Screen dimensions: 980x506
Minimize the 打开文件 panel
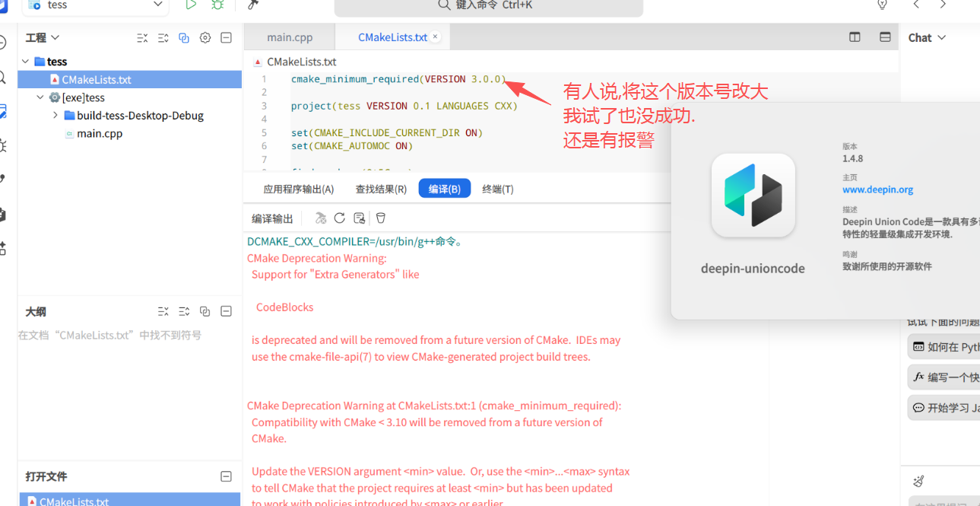tap(226, 476)
